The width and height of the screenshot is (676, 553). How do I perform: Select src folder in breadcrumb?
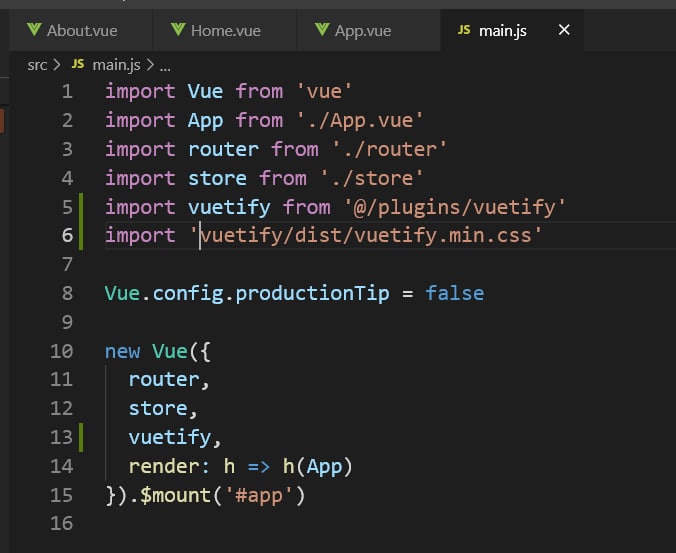coord(37,65)
